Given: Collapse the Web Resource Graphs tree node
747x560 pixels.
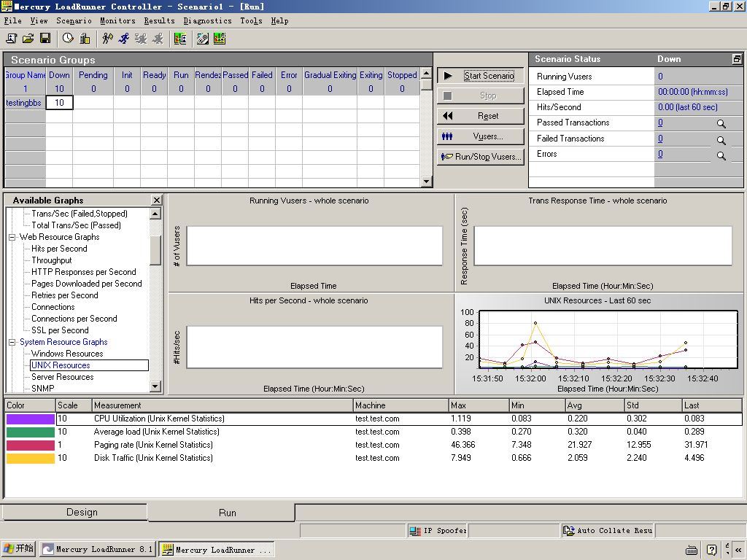Looking at the screenshot, I should 12,237.
